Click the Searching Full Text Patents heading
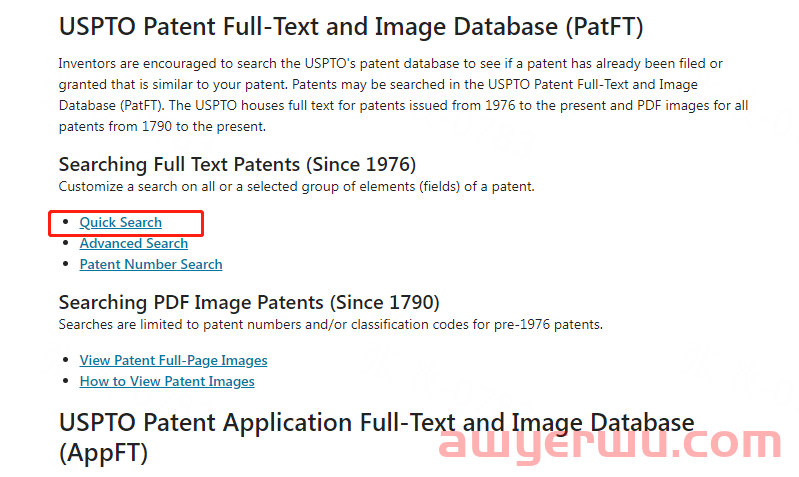The height and width of the screenshot is (477, 799). [237, 165]
